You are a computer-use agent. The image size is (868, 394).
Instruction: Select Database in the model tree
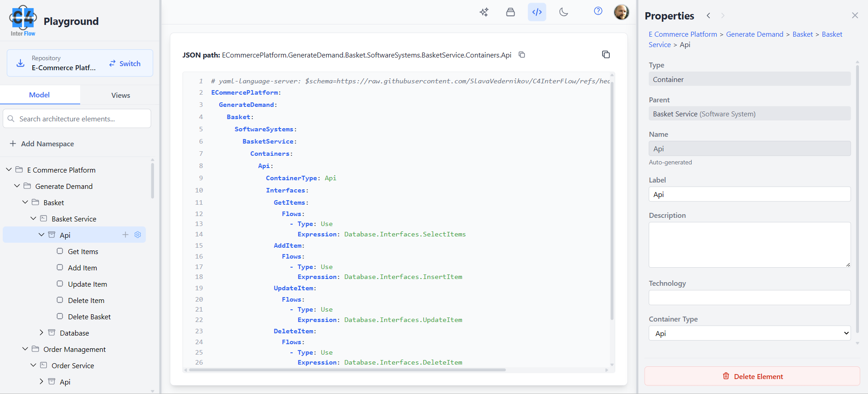click(74, 333)
